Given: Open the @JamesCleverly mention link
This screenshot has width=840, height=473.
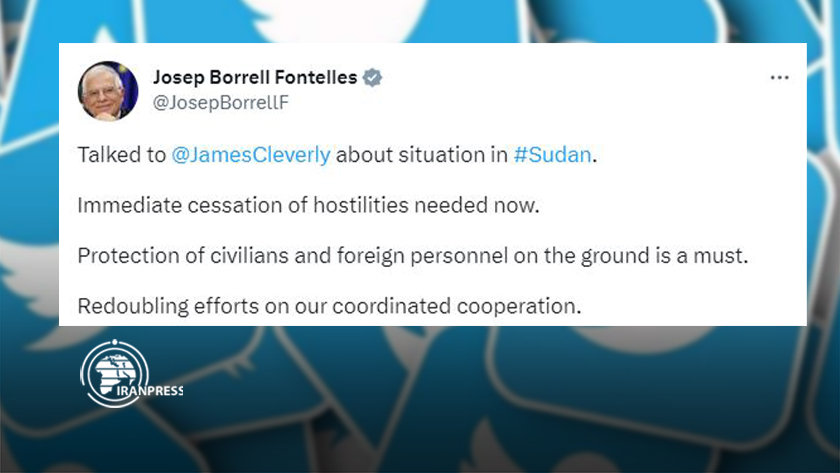Looking at the screenshot, I should (x=251, y=155).
